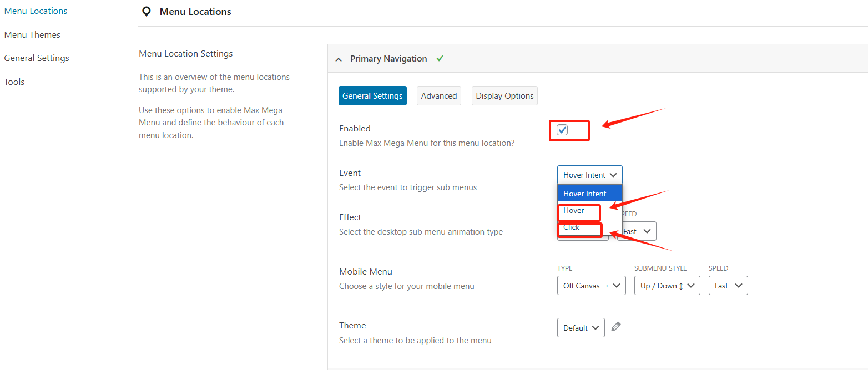The width and height of the screenshot is (868, 370).
Task: Click the pencil icon to edit theme
Action: click(x=615, y=327)
